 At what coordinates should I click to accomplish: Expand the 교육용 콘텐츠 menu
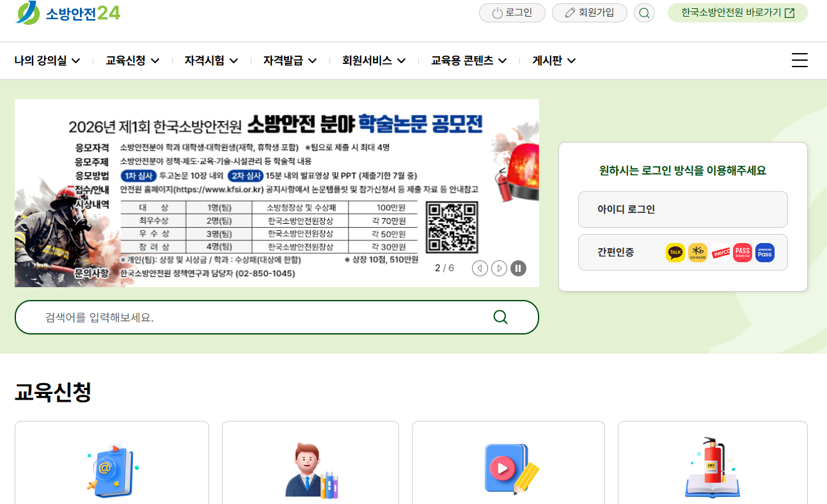click(x=469, y=61)
